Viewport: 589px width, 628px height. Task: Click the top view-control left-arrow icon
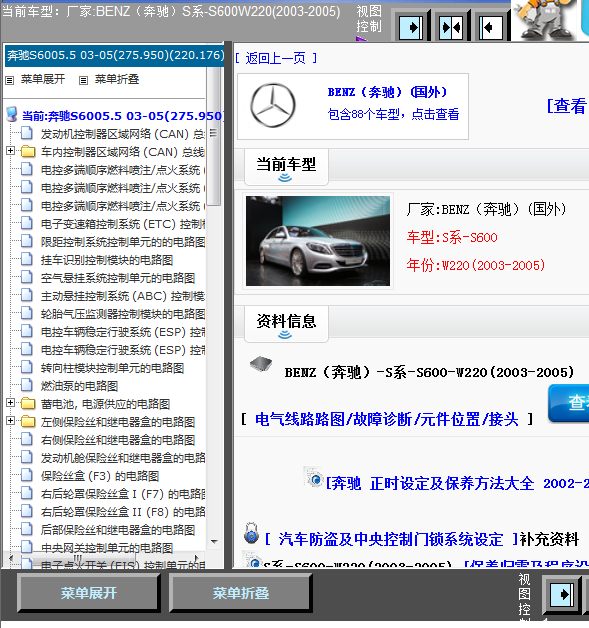490,27
